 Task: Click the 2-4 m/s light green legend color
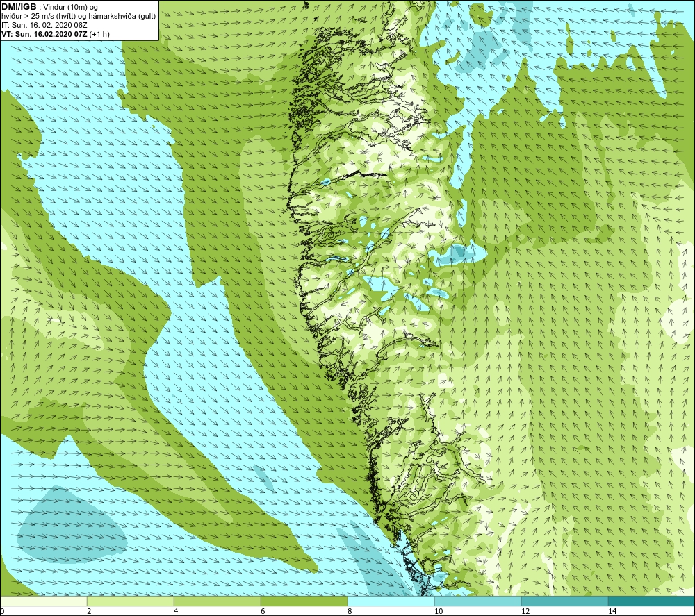pos(131,601)
